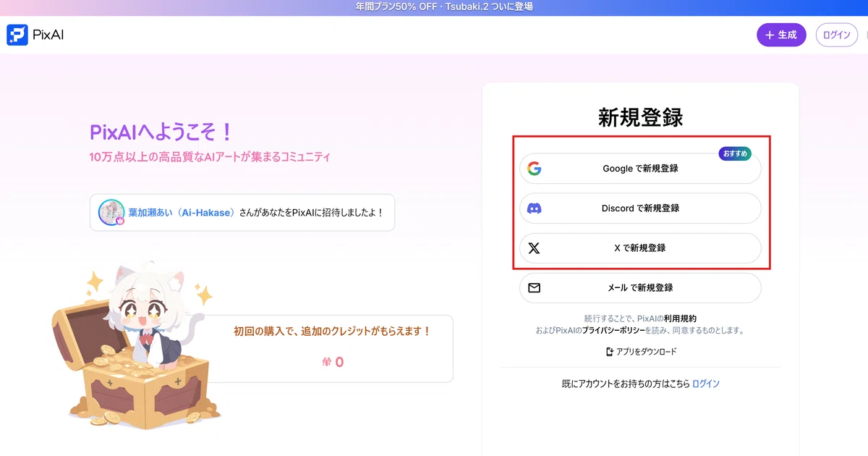Click blue ログイン link below signup options

[x=706, y=384]
